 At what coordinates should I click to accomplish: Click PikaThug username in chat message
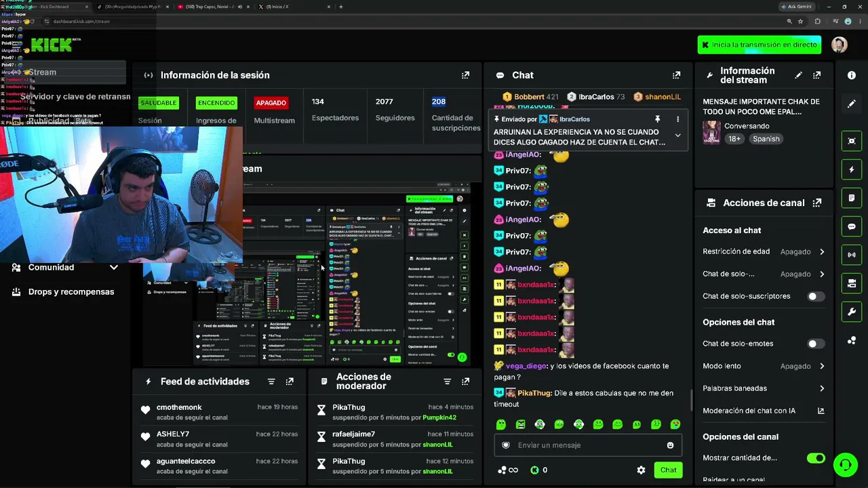click(534, 393)
